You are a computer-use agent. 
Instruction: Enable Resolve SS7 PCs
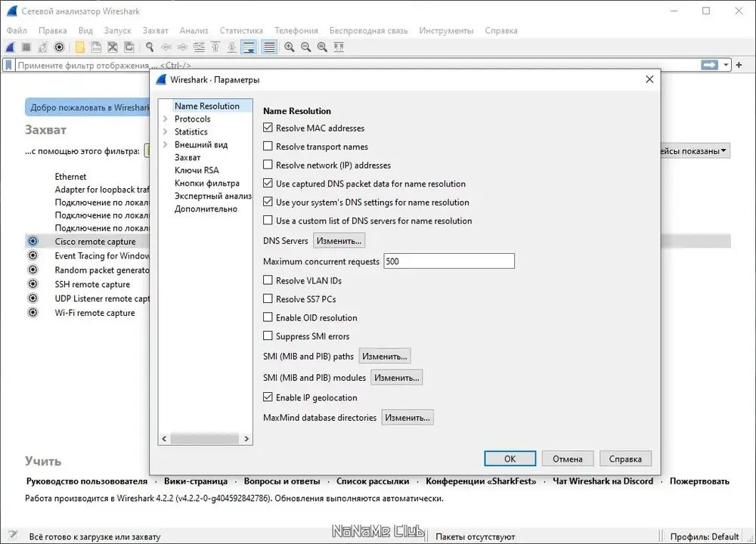(x=268, y=298)
